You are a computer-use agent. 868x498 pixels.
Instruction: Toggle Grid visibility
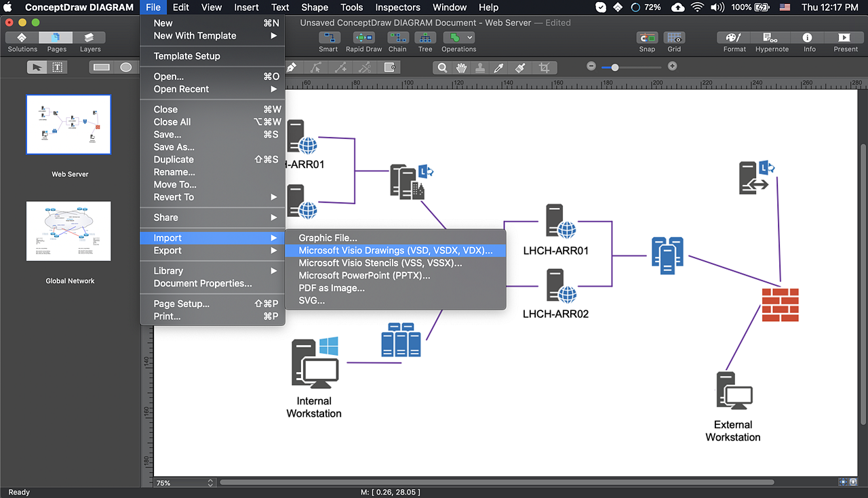click(x=674, y=38)
